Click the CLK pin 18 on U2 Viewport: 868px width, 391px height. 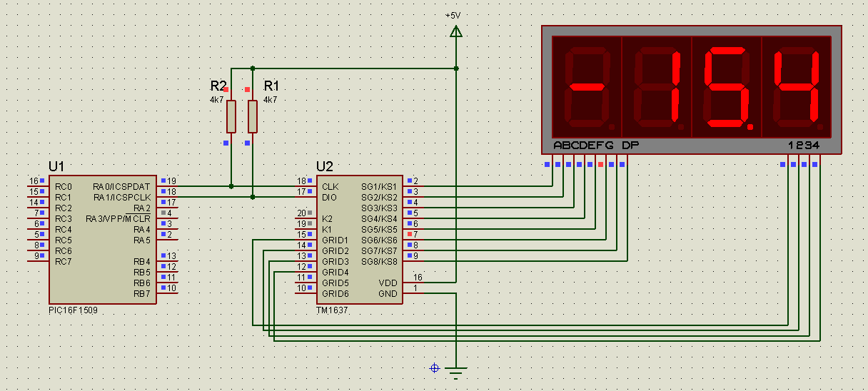(306, 187)
